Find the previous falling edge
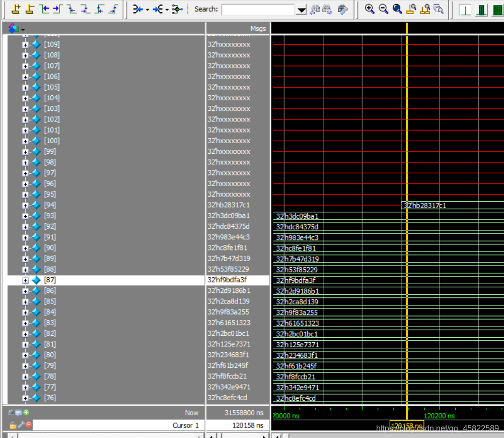 pyautogui.click(x=71, y=9)
